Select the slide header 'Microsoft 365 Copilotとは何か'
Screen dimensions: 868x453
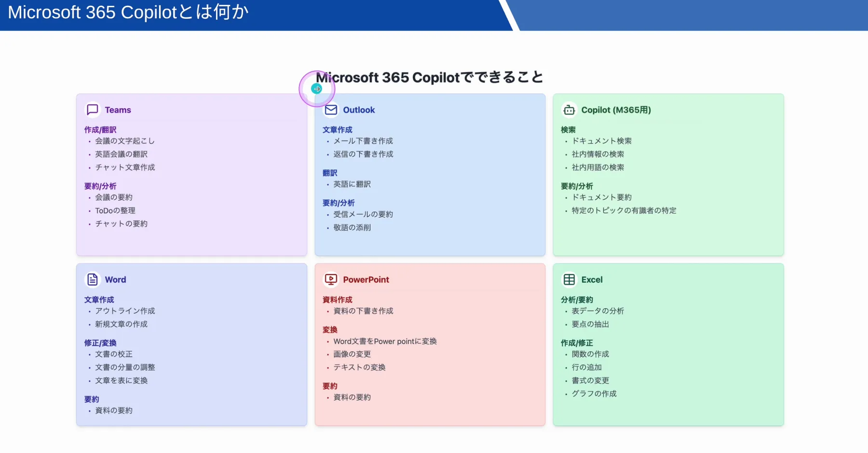click(x=128, y=13)
